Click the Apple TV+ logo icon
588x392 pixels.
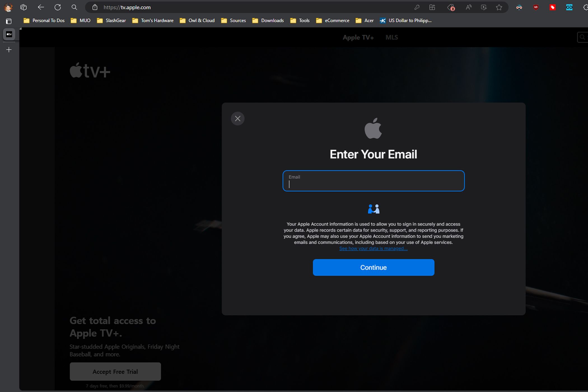[x=90, y=71]
